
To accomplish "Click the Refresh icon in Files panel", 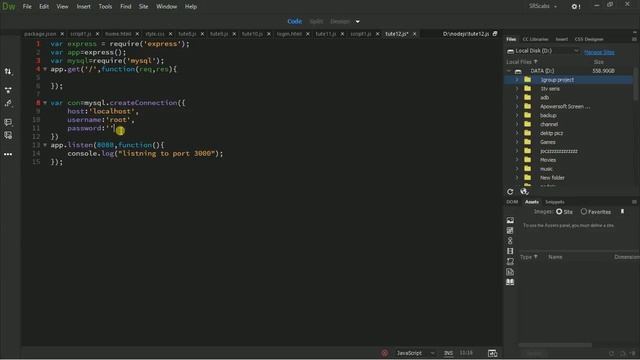I will click(x=510, y=191).
